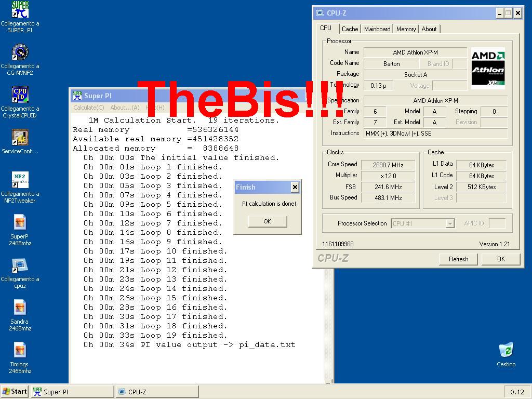Launch CrystalCPUID desktop shortcut
532x399 pixels.
point(20,102)
